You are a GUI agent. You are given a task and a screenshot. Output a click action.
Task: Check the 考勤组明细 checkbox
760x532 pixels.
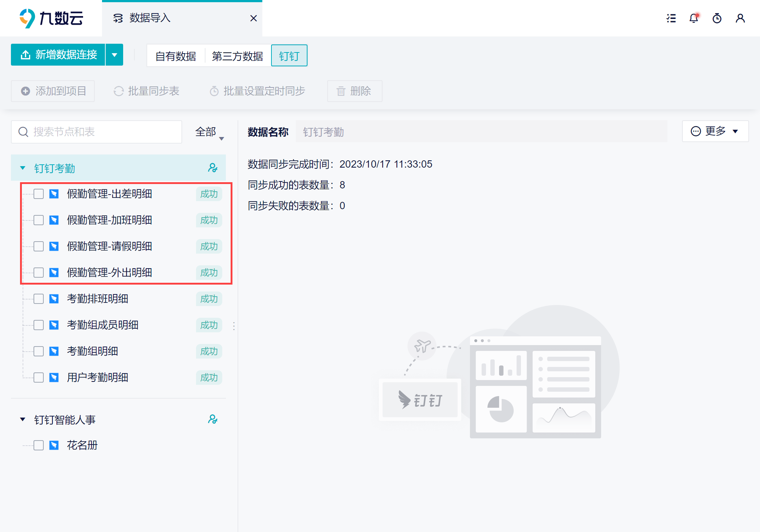39,351
